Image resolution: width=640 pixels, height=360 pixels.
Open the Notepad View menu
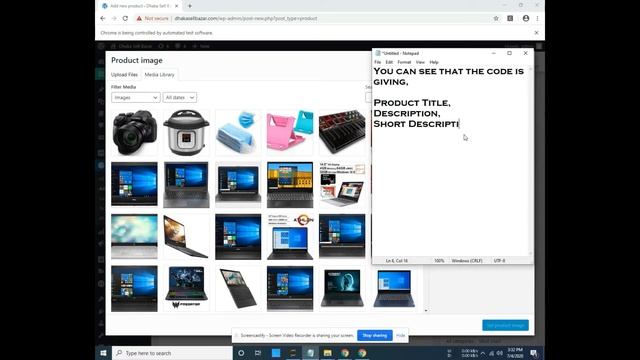click(420, 62)
